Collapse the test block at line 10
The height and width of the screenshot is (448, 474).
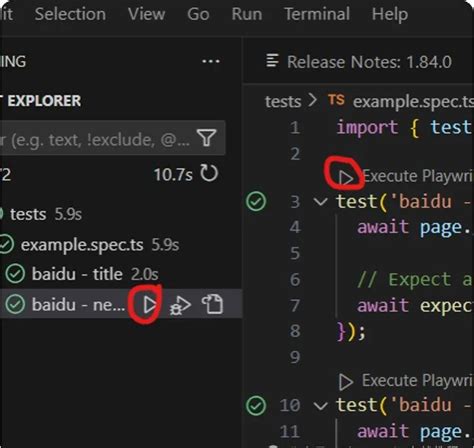coord(321,406)
